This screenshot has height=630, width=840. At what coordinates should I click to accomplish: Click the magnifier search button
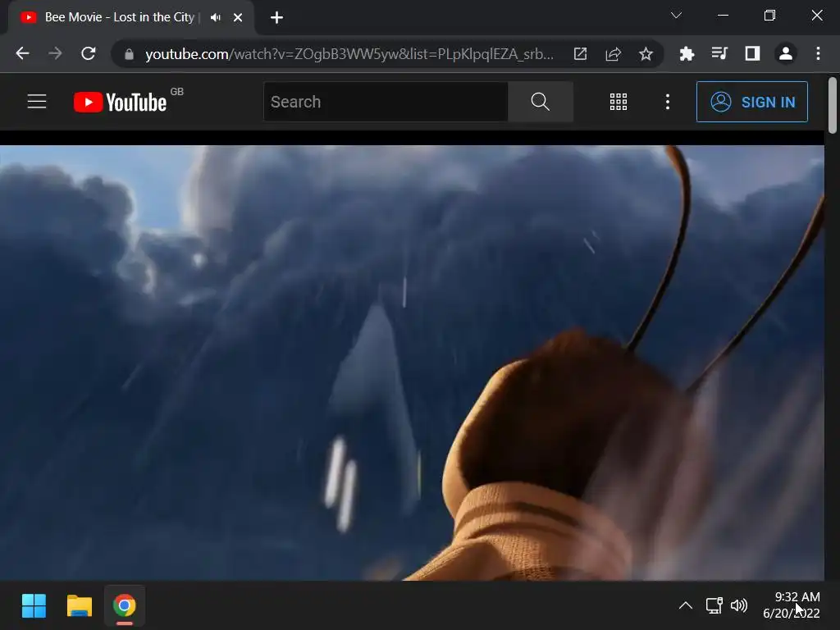[540, 102]
